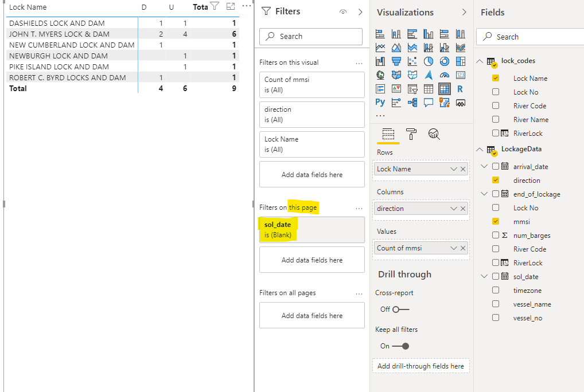Select the Q&A visual speech bubble icon
This screenshot has width=584, height=392.
(429, 102)
